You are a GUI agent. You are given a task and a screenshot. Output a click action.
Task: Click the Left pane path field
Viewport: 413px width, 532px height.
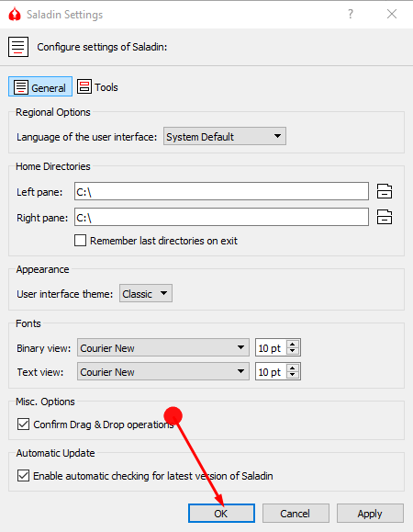[221, 191]
